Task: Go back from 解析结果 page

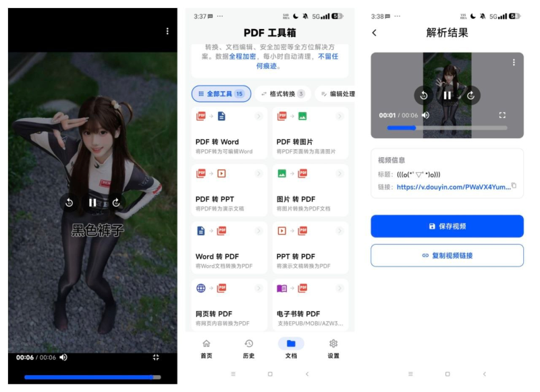Action: (x=375, y=32)
